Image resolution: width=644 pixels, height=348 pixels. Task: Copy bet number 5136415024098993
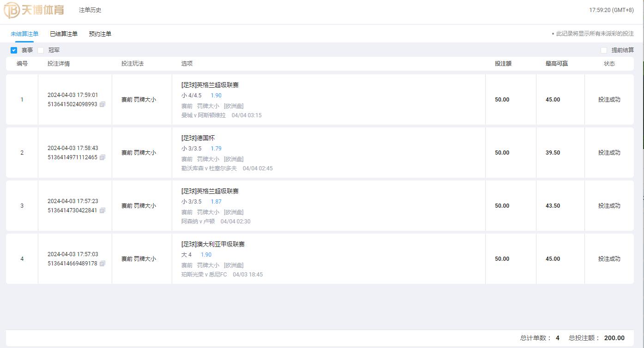(x=102, y=104)
